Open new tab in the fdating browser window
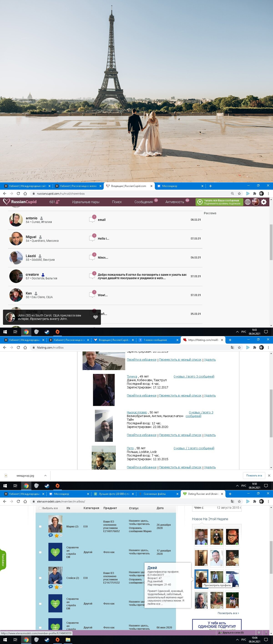This screenshot has height=644, width=273. (230, 340)
